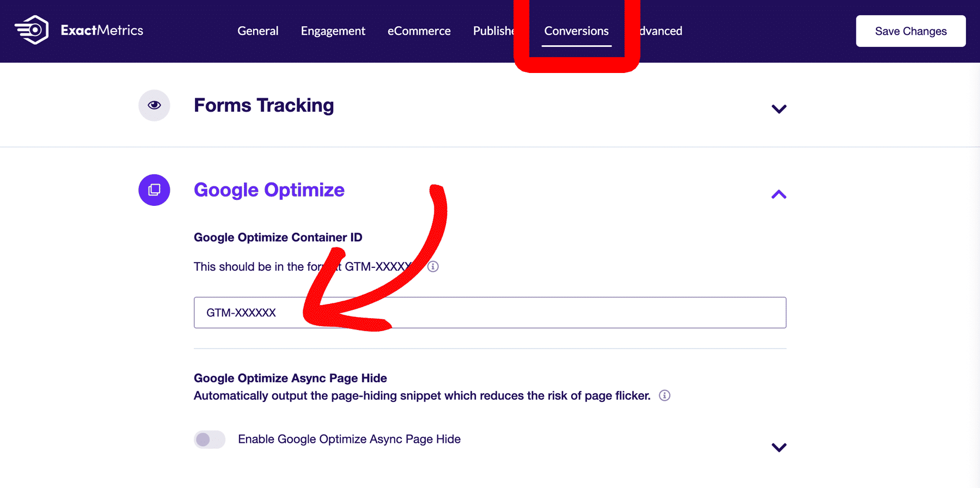The height and width of the screenshot is (488, 980).
Task: Switch to the Publisher tab
Action: [x=493, y=31]
